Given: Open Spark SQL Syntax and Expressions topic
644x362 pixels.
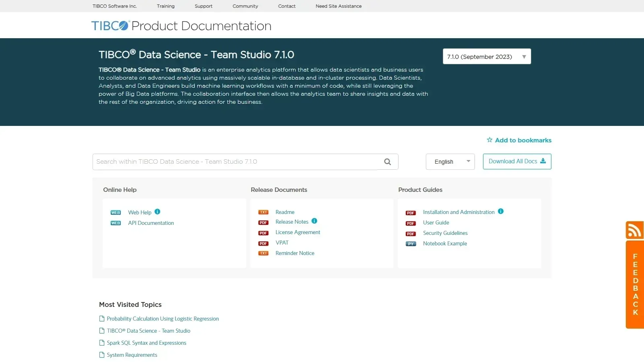Looking at the screenshot, I should coord(147,343).
